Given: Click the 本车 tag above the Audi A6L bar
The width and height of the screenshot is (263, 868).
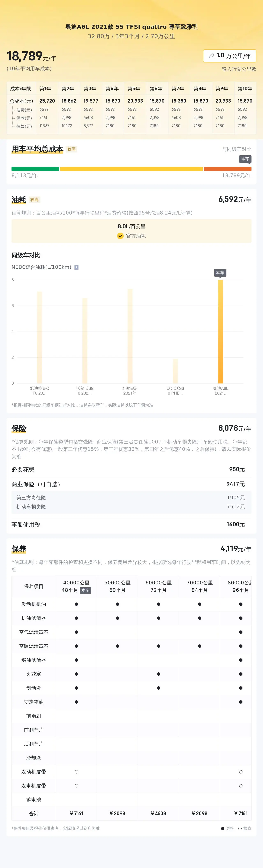Looking at the screenshot, I should 220,273.
